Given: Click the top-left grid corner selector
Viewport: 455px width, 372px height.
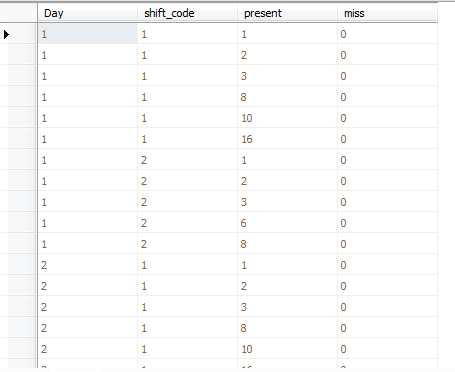Looking at the screenshot, I should [18, 13].
